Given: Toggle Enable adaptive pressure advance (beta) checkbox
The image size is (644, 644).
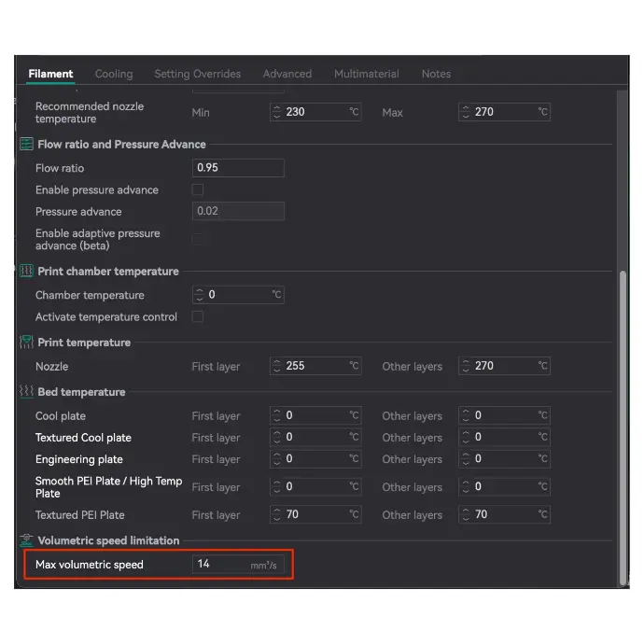Looking at the screenshot, I should pyautogui.click(x=198, y=240).
